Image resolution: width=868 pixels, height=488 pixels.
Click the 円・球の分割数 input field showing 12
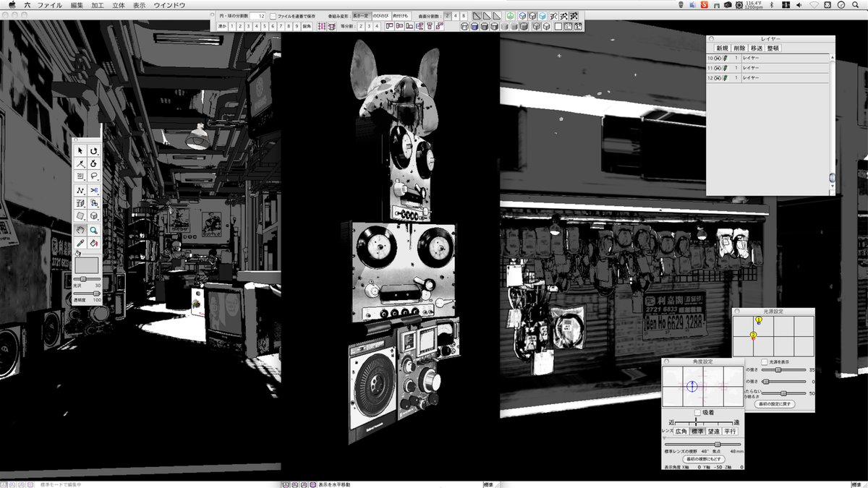(x=257, y=15)
